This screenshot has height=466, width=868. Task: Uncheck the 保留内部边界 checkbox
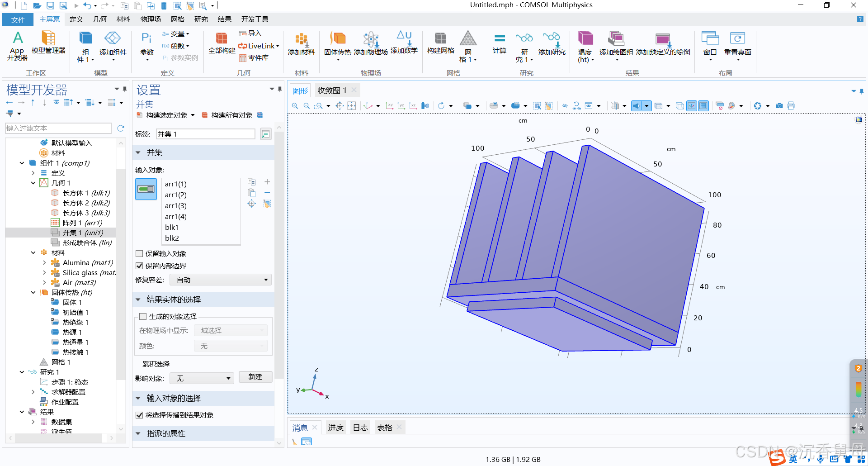139,266
